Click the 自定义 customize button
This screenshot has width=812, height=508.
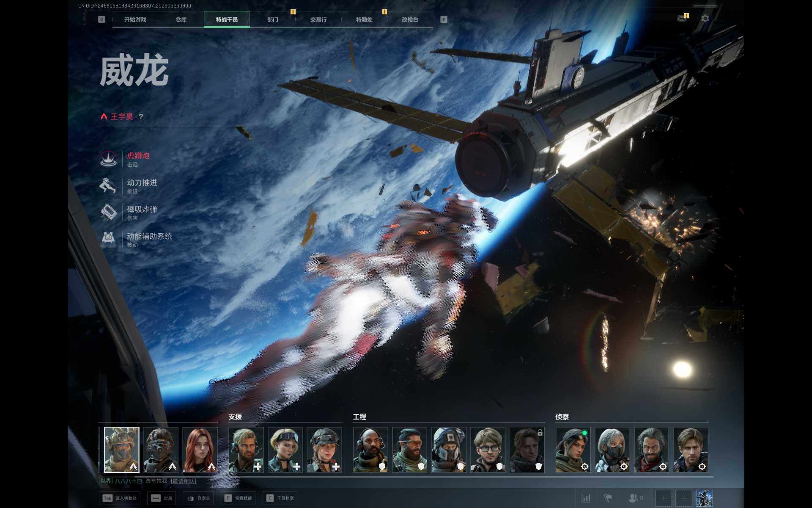coord(198,498)
